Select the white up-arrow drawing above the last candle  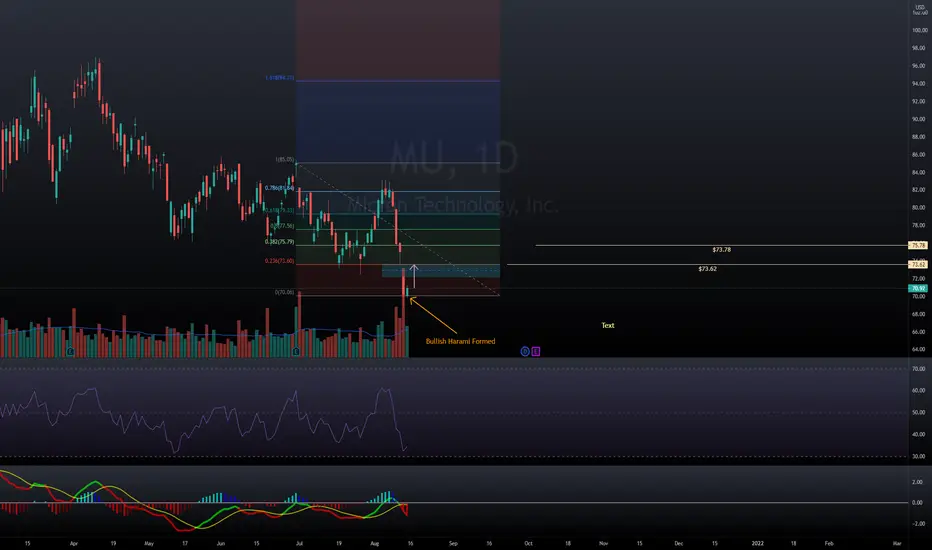[414, 276]
